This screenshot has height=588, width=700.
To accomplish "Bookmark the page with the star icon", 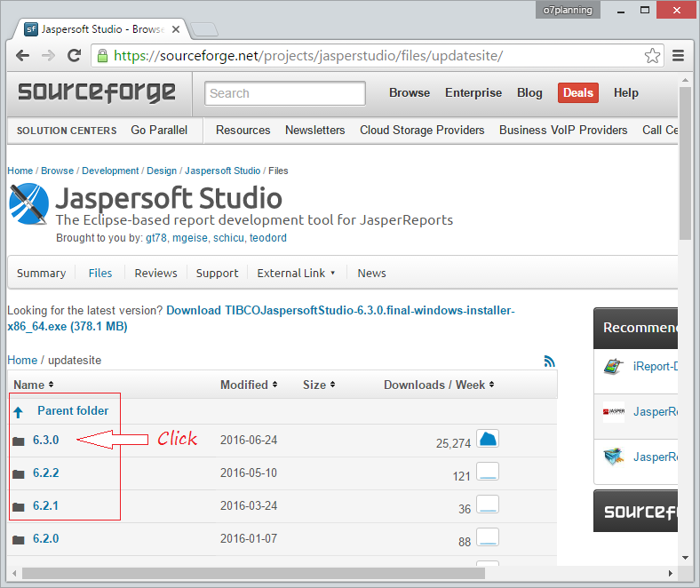I will 652,56.
